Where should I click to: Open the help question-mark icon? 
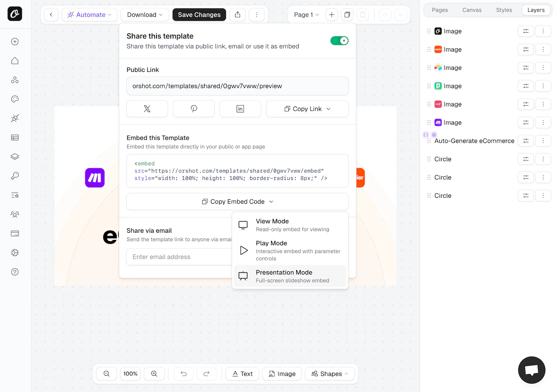point(15,272)
